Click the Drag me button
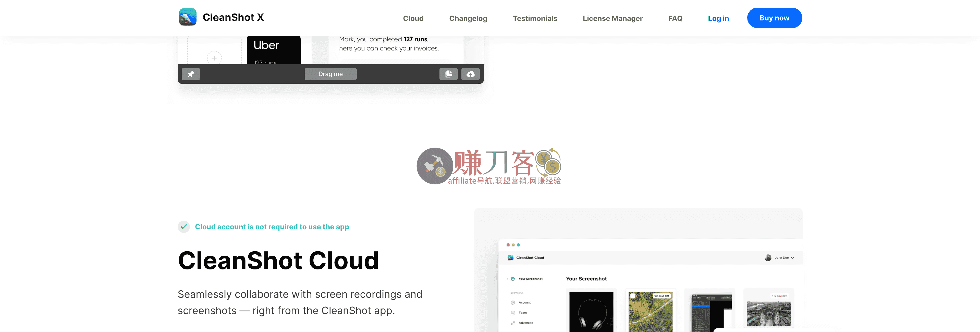The height and width of the screenshot is (332, 980). point(330,74)
